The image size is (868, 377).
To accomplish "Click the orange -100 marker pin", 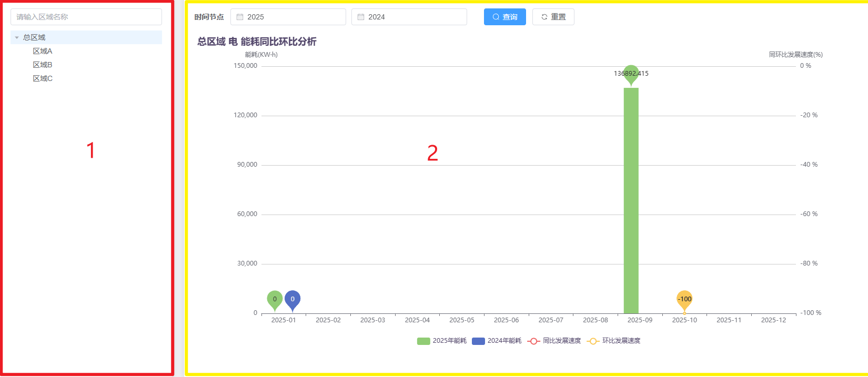I will 684,300.
